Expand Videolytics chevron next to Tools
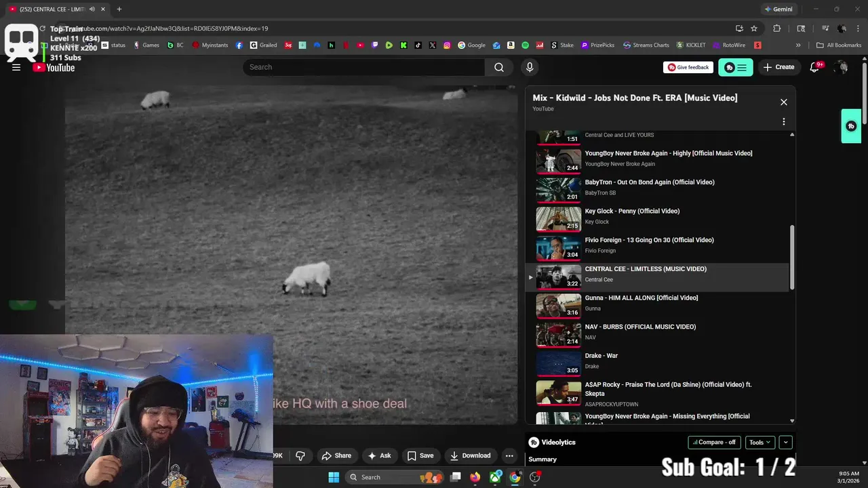Image resolution: width=868 pixels, height=488 pixels. (x=785, y=443)
